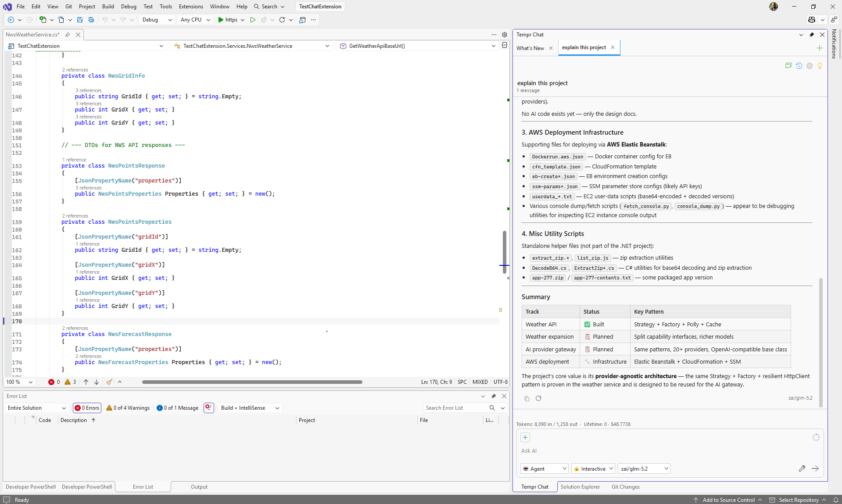Click Add to Source Control
Image resolution: width=842 pixels, height=504 pixels.
coord(728,500)
